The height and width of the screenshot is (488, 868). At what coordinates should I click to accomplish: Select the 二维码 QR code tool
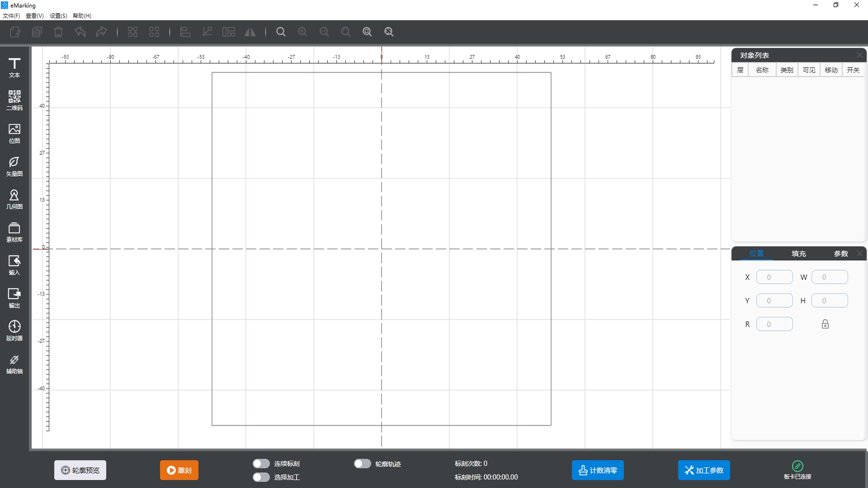coord(14,100)
